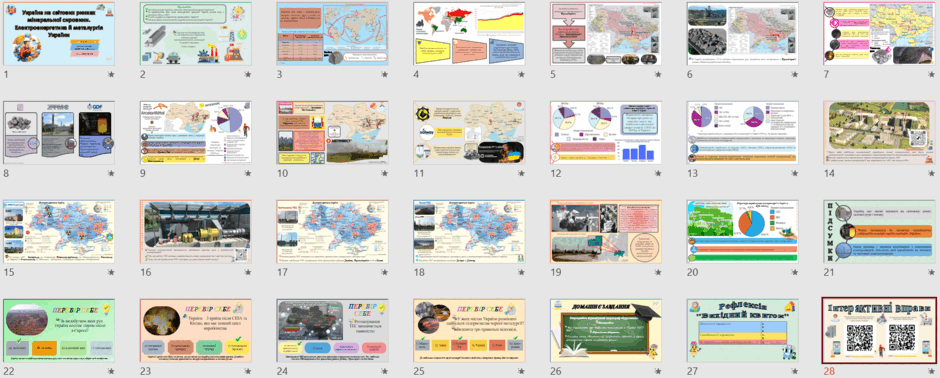Select slide 22 green quiz thumbnail
Image resolution: width=940 pixels, height=378 pixels.
(59, 331)
